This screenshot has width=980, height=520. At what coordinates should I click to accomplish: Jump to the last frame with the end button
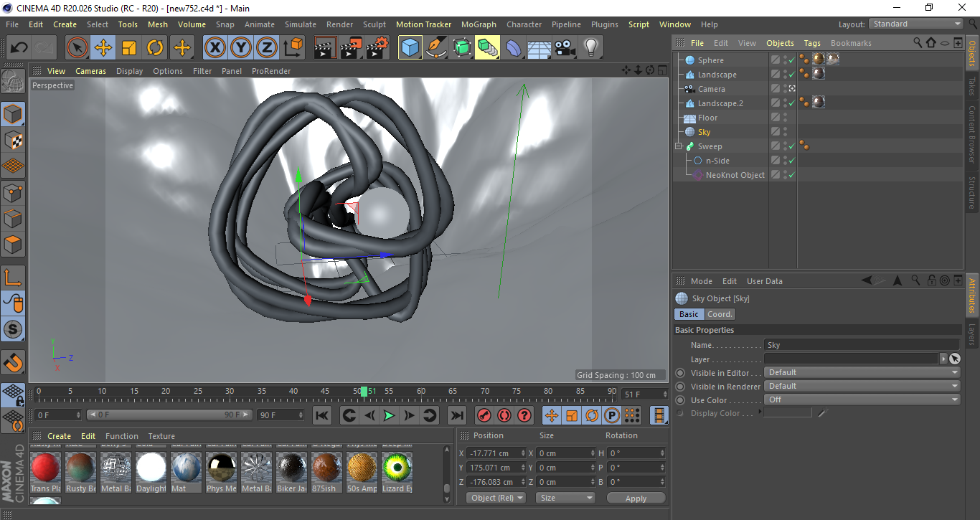tap(458, 415)
